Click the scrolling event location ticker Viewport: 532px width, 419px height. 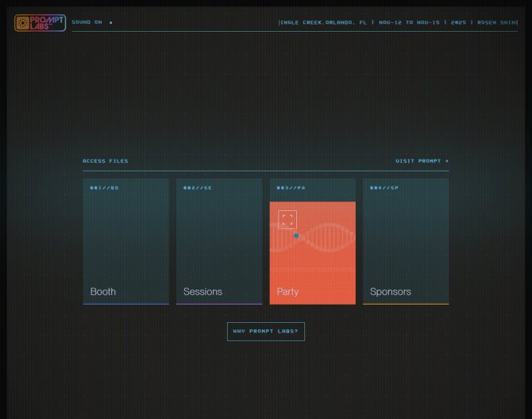[x=323, y=22]
